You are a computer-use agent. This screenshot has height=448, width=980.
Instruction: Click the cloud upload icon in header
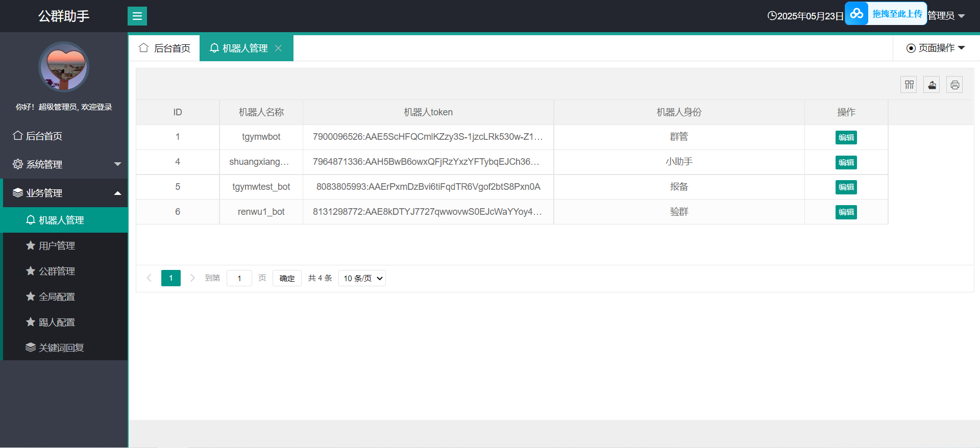pyautogui.click(x=857, y=14)
